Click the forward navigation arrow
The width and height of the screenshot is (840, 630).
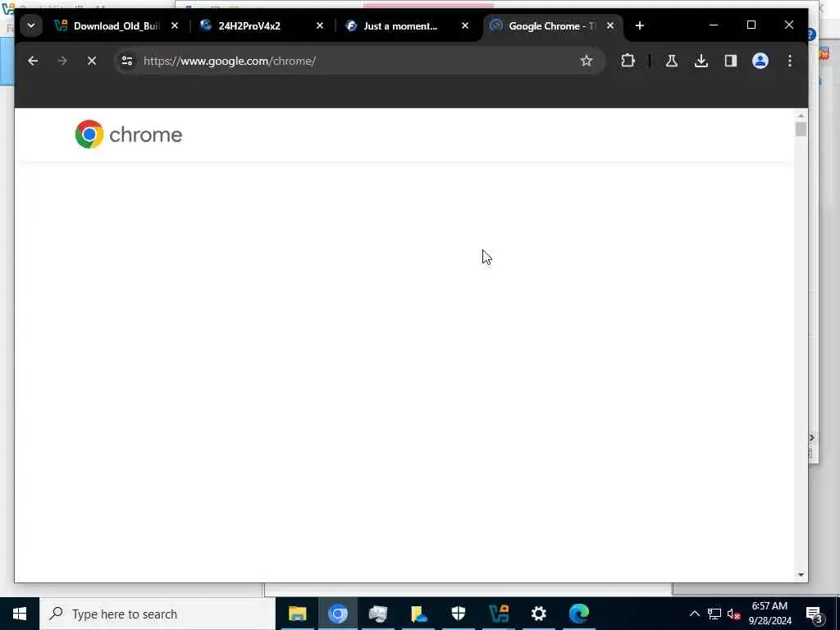(x=62, y=61)
